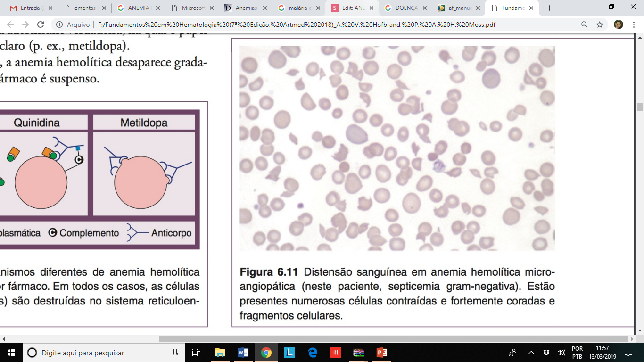Click the horizontal scroll right arrow
The height and width of the screenshot is (362, 644).
(632, 339)
